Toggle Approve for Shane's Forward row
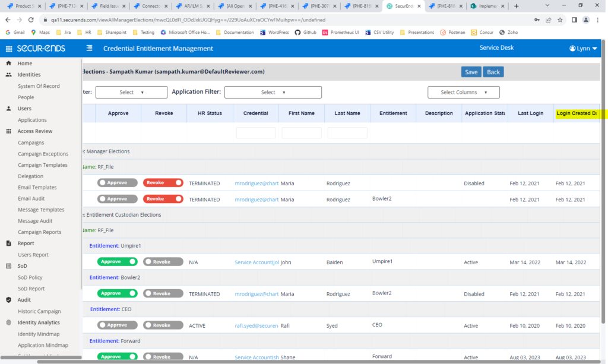Viewport: 608px width, 364px height. pyautogui.click(x=117, y=357)
